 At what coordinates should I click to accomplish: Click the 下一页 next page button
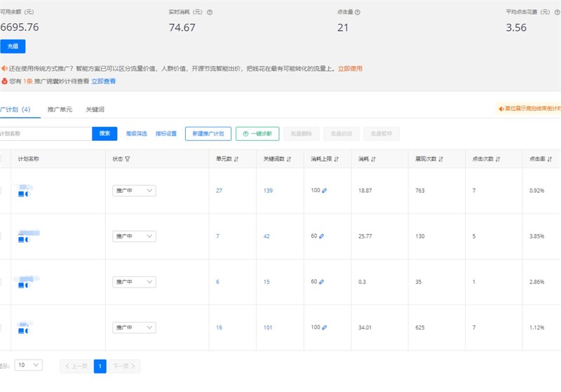tap(124, 366)
